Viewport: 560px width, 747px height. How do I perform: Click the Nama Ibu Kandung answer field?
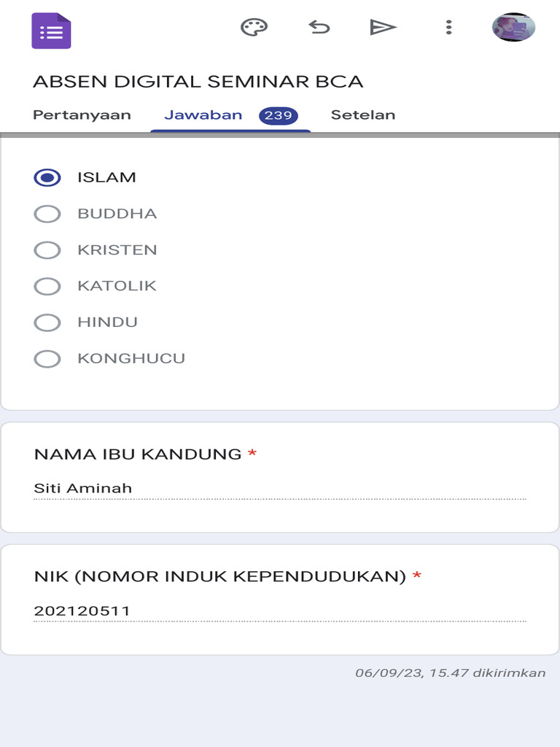click(x=279, y=489)
